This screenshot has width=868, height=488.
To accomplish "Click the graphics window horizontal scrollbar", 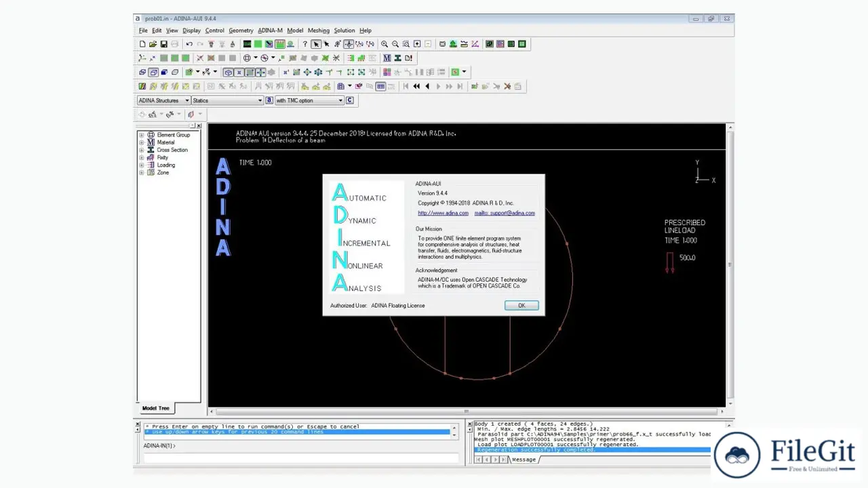I will (466, 411).
